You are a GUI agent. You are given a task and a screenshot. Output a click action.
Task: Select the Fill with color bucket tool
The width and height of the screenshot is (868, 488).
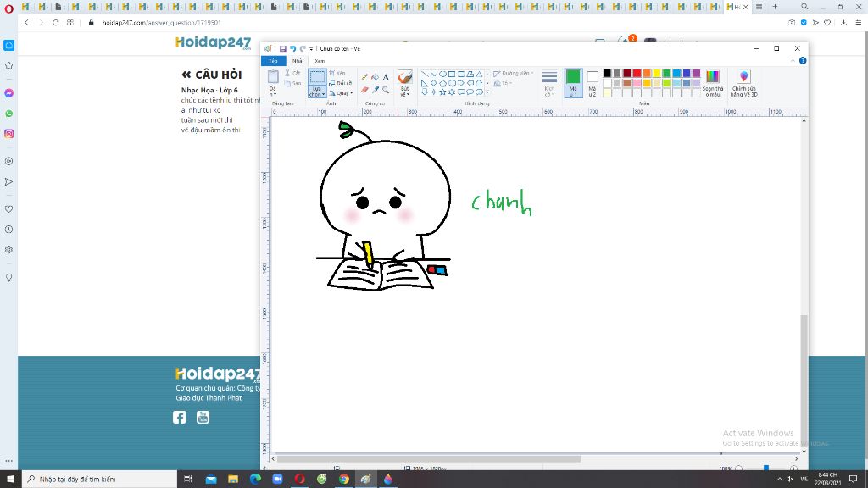pos(375,77)
